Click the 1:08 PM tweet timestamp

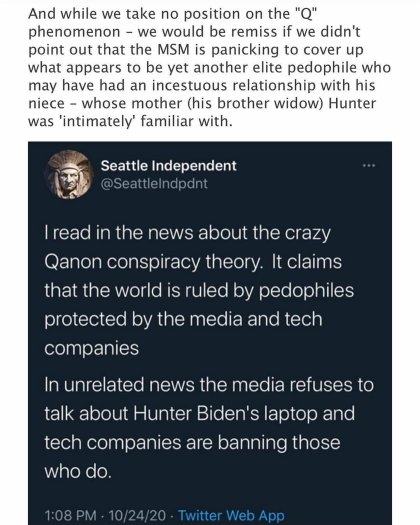pyautogui.click(x=70, y=515)
